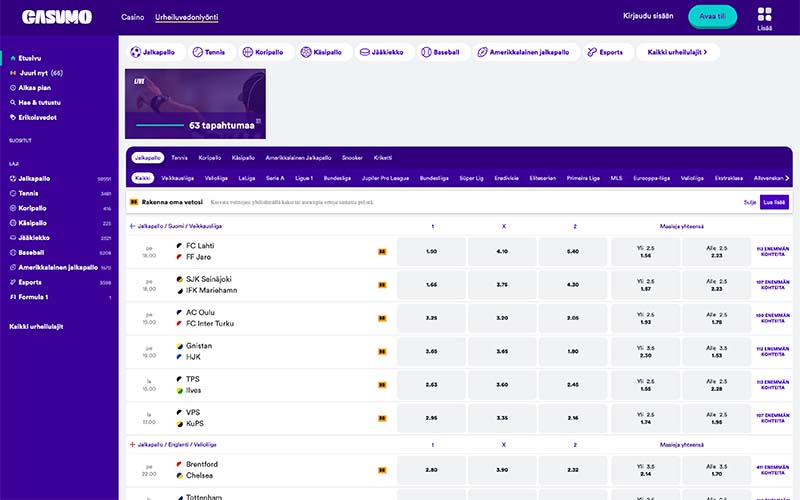Select the LaLiga league filter
800x500 pixels.
[246, 178]
